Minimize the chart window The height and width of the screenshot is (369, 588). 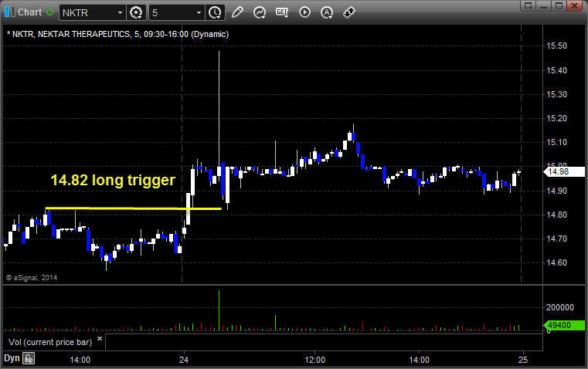[x=543, y=5]
